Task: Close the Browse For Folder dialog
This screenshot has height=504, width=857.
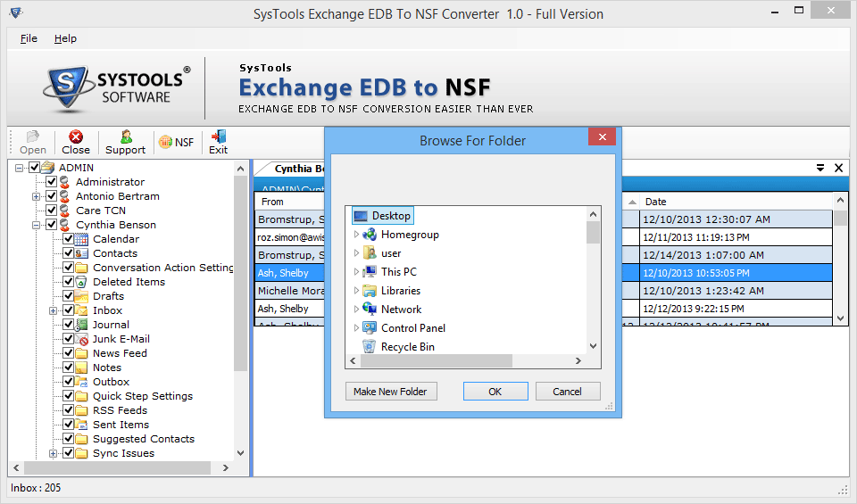Action: click(x=602, y=137)
